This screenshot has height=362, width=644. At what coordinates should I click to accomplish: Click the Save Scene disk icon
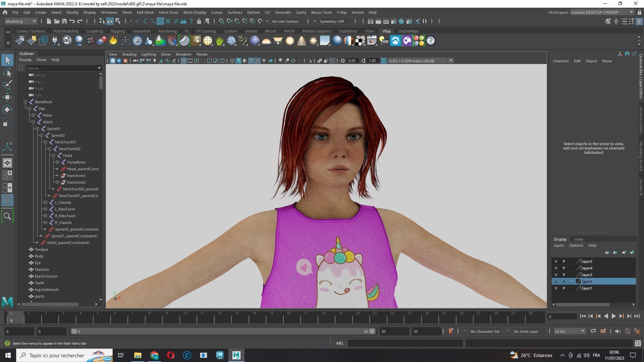click(x=64, y=21)
